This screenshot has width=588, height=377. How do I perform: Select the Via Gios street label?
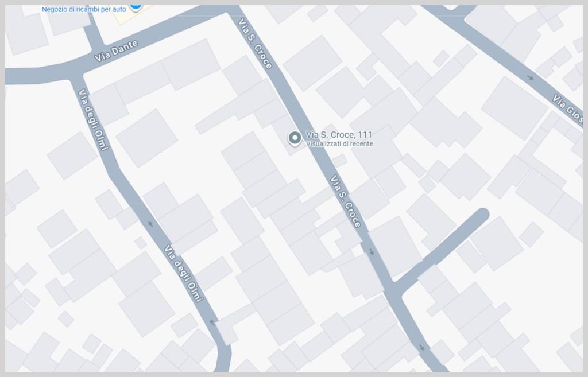[x=567, y=108]
